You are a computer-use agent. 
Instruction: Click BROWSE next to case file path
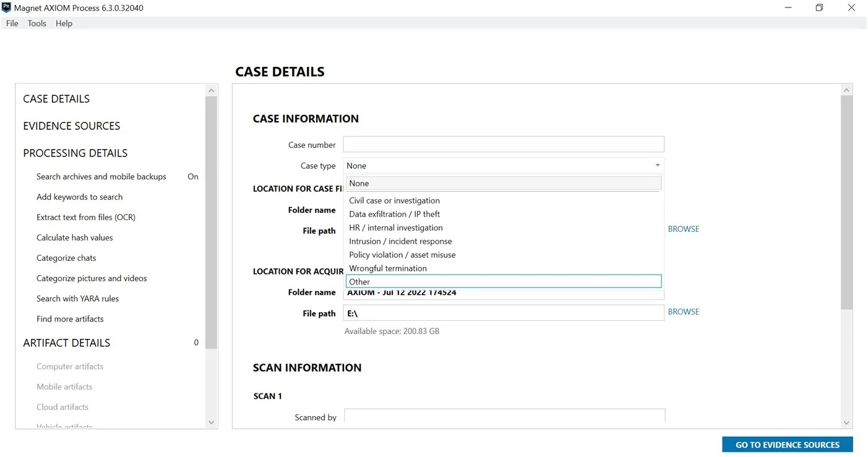tap(683, 228)
